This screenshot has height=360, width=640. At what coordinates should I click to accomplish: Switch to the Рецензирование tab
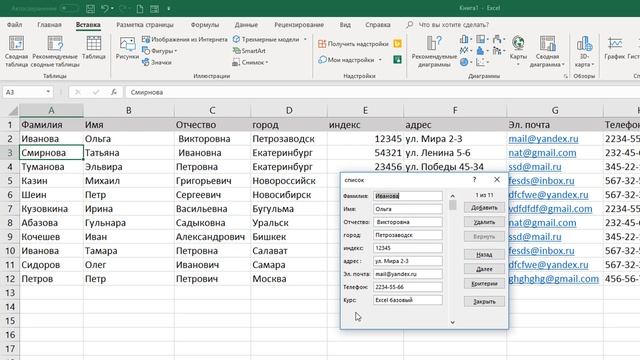299,24
